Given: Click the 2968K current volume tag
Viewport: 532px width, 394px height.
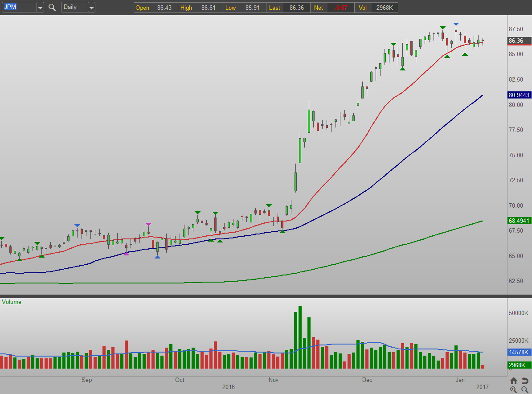Looking at the screenshot, I should point(519,365).
